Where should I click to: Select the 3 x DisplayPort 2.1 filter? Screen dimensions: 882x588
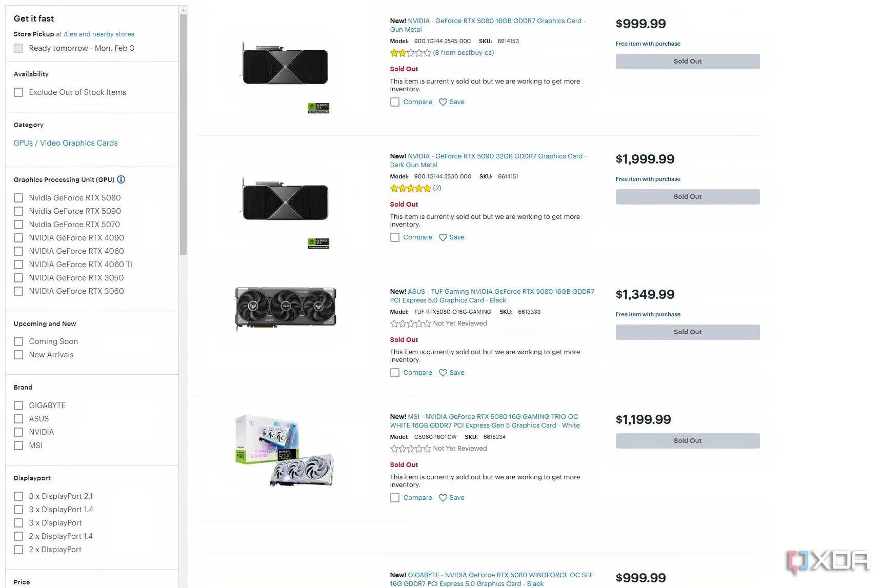pos(18,496)
